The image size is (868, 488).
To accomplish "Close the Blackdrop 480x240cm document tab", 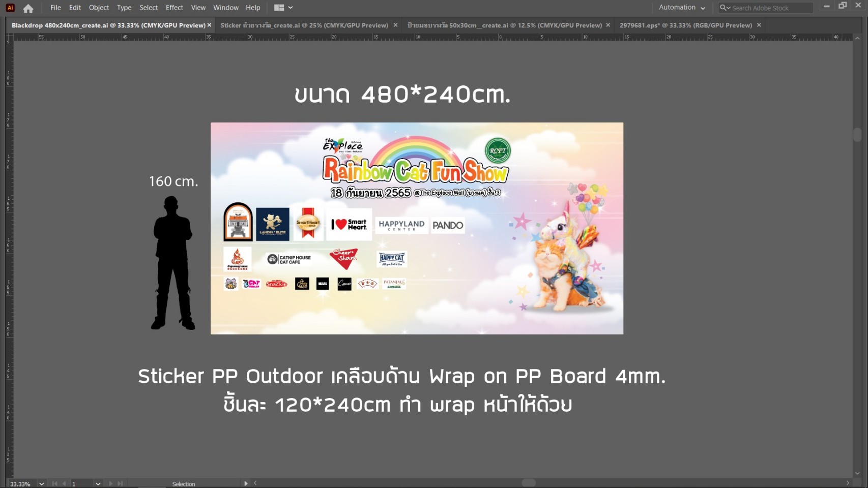I will pyautogui.click(x=209, y=25).
